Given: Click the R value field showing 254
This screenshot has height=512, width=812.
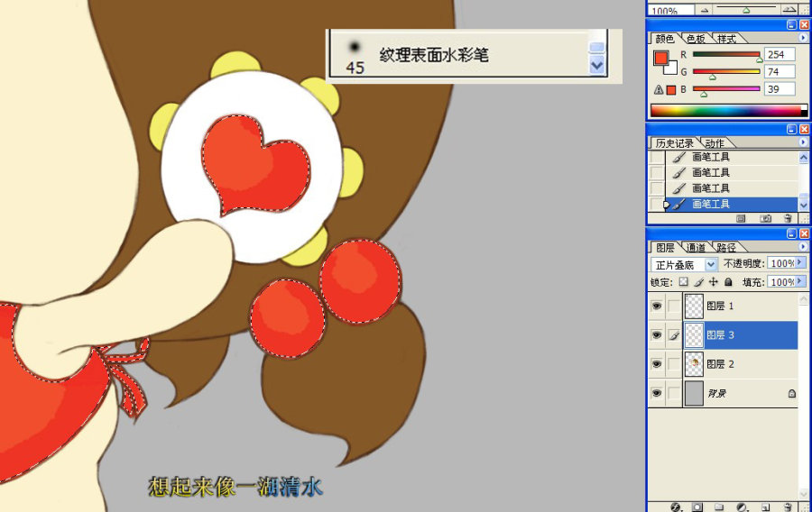Looking at the screenshot, I should pos(780,54).
